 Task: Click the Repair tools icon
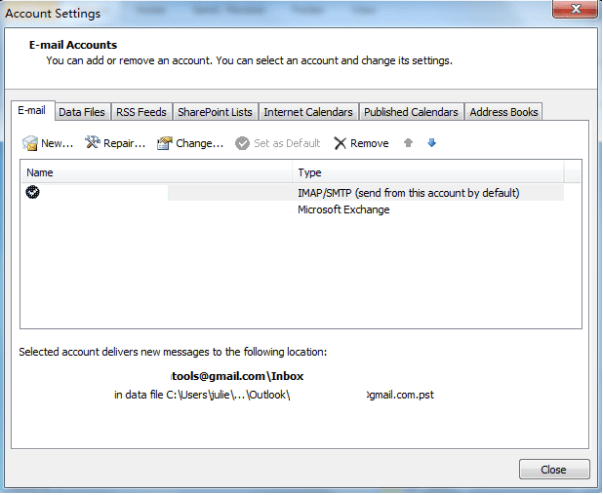click(x=92, y=143)
